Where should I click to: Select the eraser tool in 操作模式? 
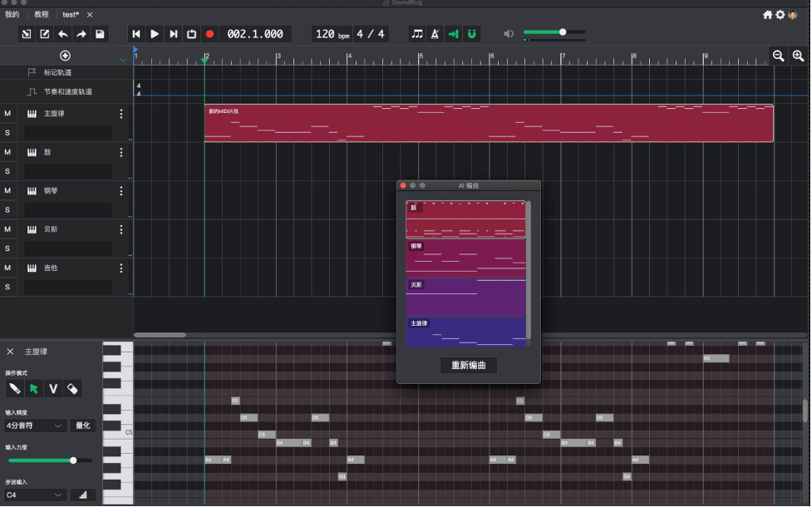(72, 388)
